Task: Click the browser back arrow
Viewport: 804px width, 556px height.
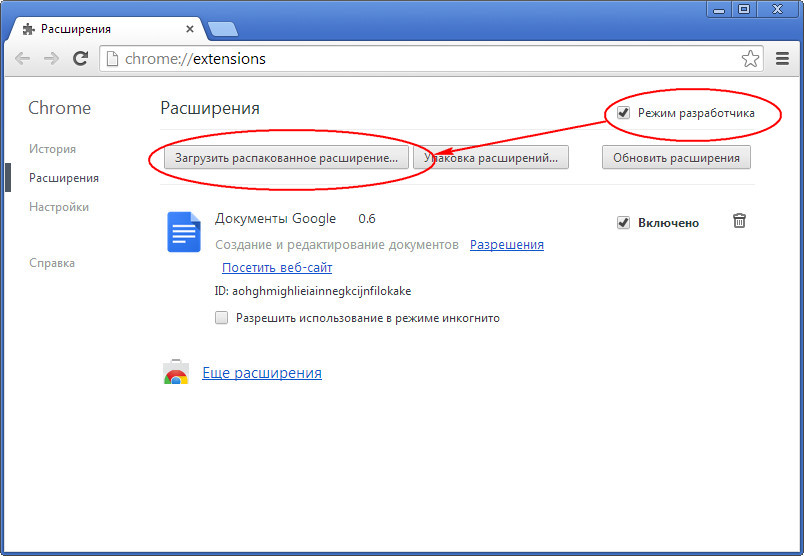Action: click(x=22, y=58)
